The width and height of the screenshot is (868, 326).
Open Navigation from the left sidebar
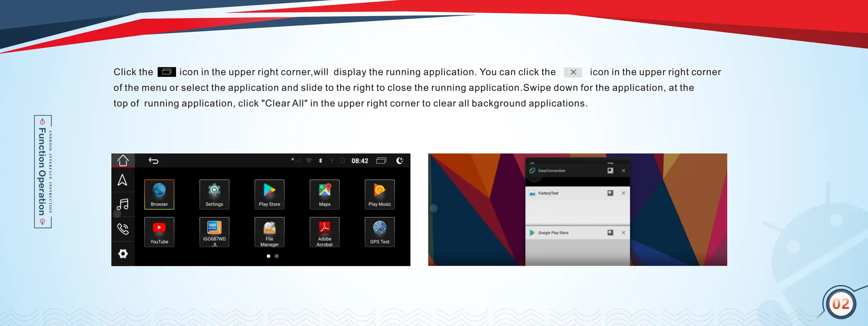coord(122,180)
